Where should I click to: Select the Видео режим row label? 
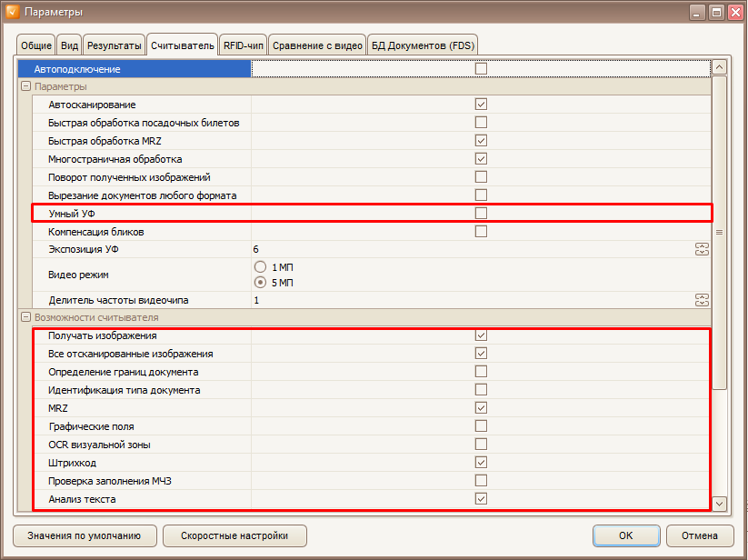tap(78, 275)
